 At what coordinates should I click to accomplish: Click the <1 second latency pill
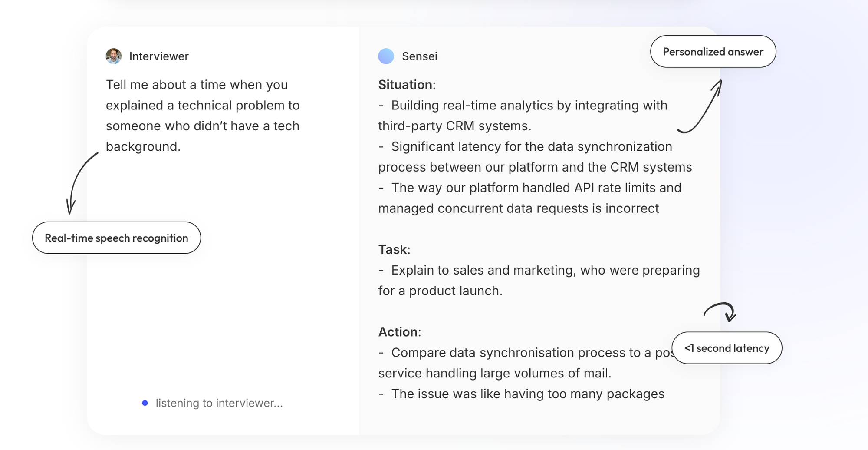[727, 348]
